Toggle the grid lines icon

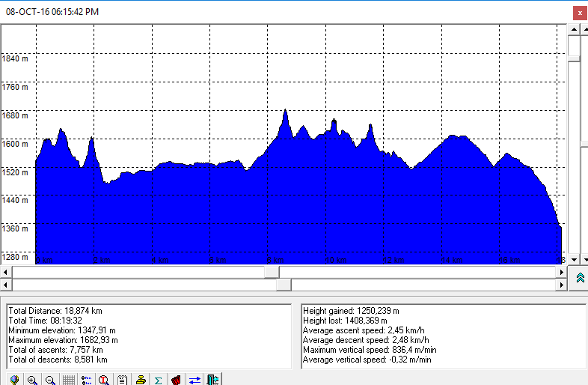pyautogui.click(x=68, y=379)
